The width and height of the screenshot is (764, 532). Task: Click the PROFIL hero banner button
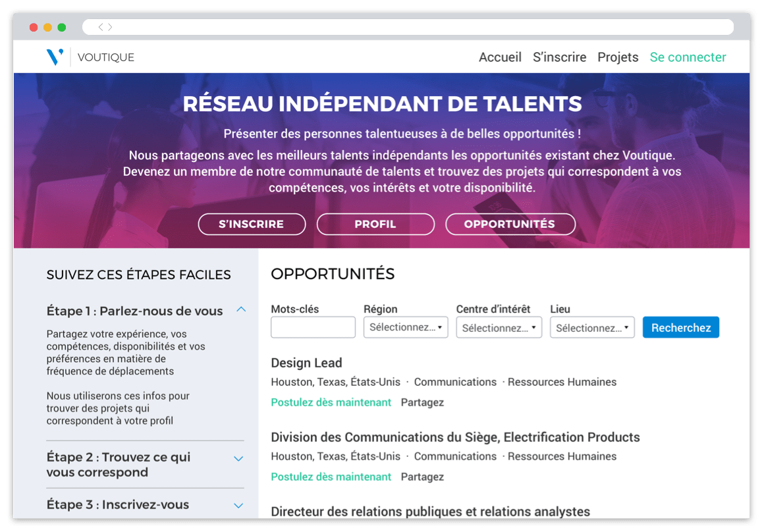(375, 224)
